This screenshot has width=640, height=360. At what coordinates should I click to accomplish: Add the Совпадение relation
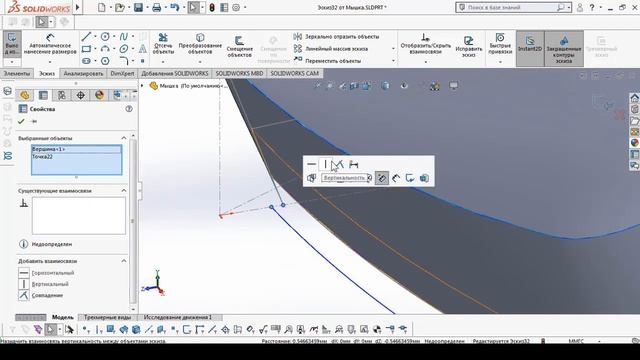click(x=40, y=295)
